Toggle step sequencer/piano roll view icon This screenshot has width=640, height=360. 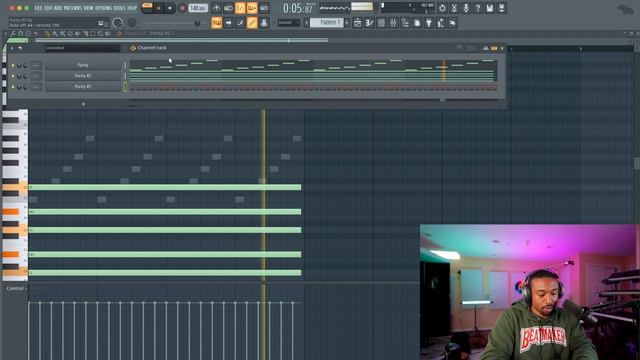pos(494,48)
